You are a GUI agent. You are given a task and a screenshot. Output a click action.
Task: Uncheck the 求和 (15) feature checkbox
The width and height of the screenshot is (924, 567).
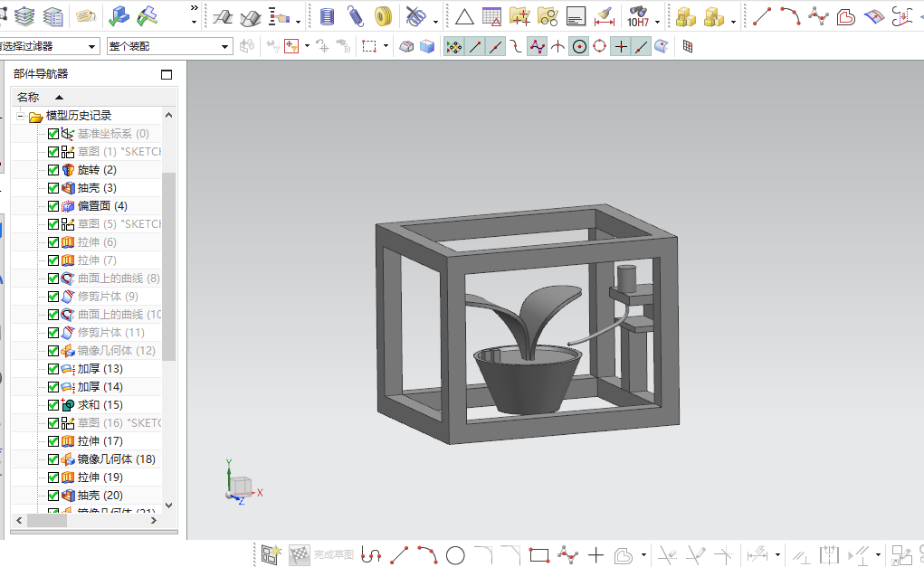[x=53, y=405]
